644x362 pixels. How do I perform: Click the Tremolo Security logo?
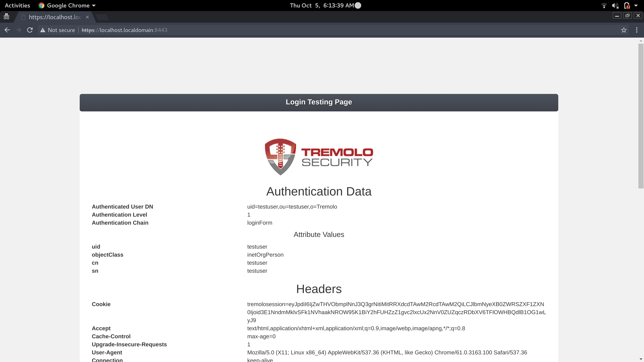(319, 157)
